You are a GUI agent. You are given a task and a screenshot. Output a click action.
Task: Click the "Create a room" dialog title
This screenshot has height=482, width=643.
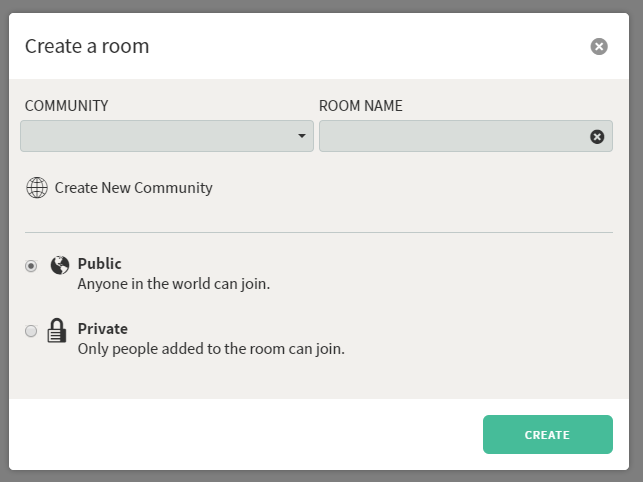[87, 46]
